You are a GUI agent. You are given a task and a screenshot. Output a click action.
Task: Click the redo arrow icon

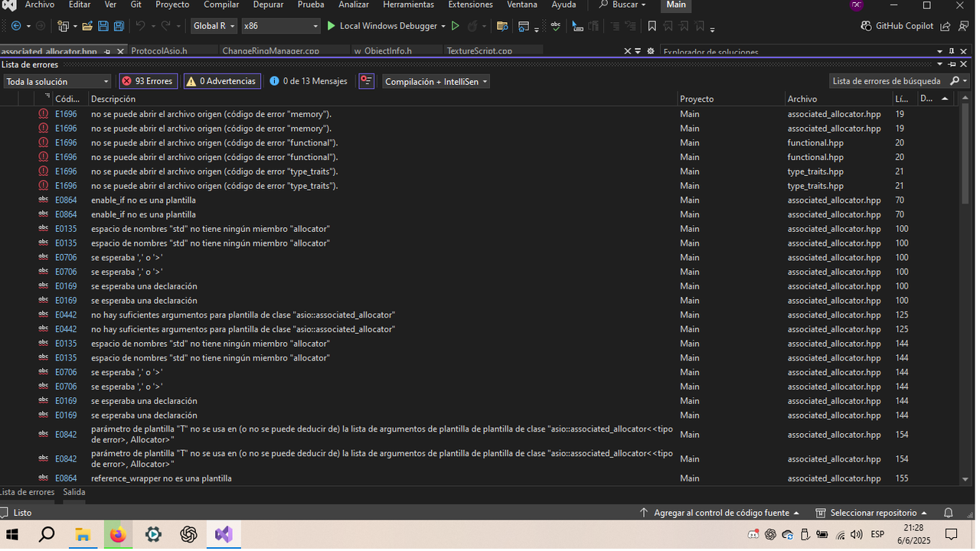pos(165,26)
